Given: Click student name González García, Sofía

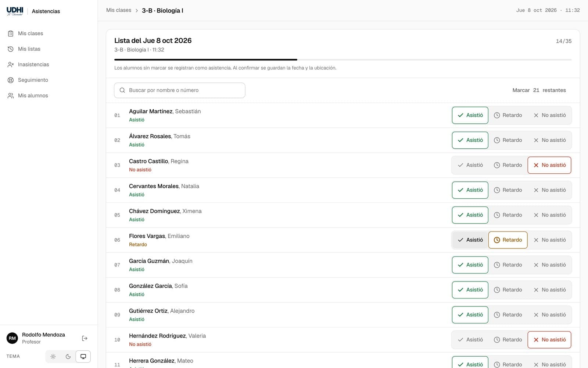Looking at the screenshot, I should coord(158,286).
